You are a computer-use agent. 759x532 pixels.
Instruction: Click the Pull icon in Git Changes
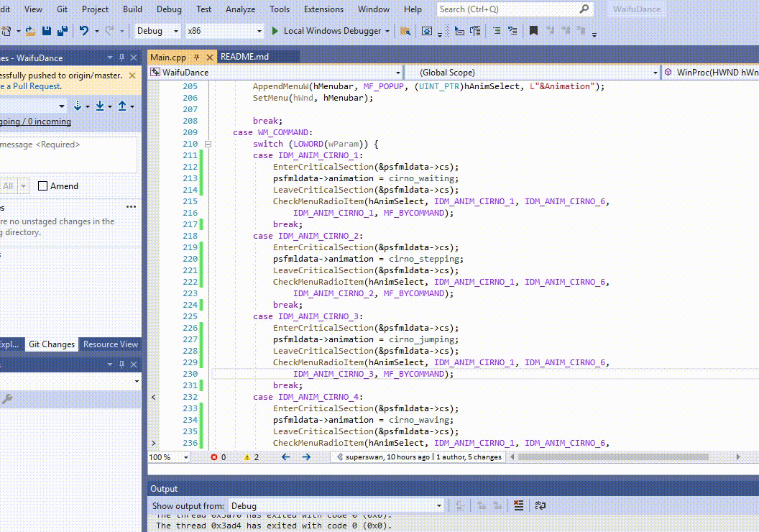tap(100, 106)
